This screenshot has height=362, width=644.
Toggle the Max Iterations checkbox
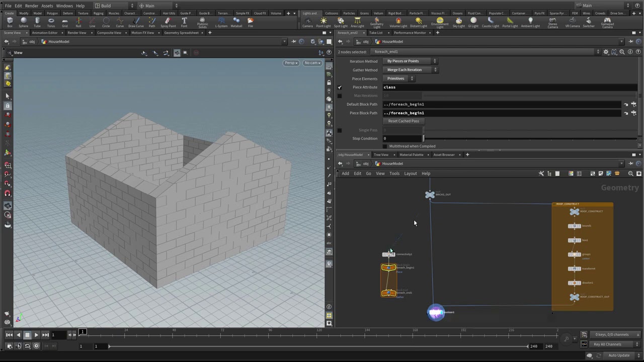340,96
